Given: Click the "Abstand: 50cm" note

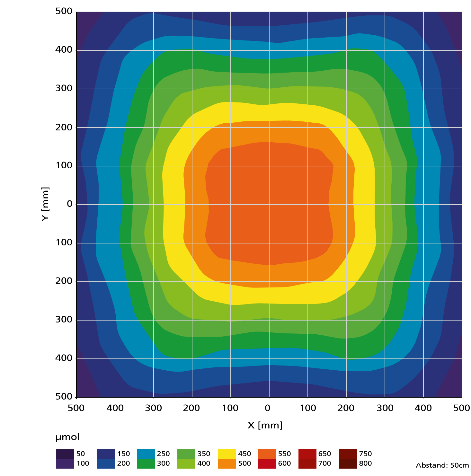Looking at the screenshot, I should point(442,465).
